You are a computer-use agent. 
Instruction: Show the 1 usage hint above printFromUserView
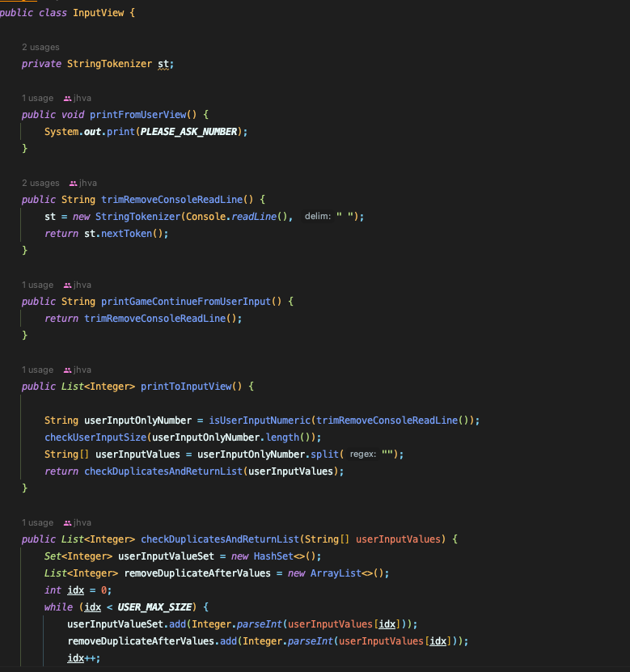38,98
